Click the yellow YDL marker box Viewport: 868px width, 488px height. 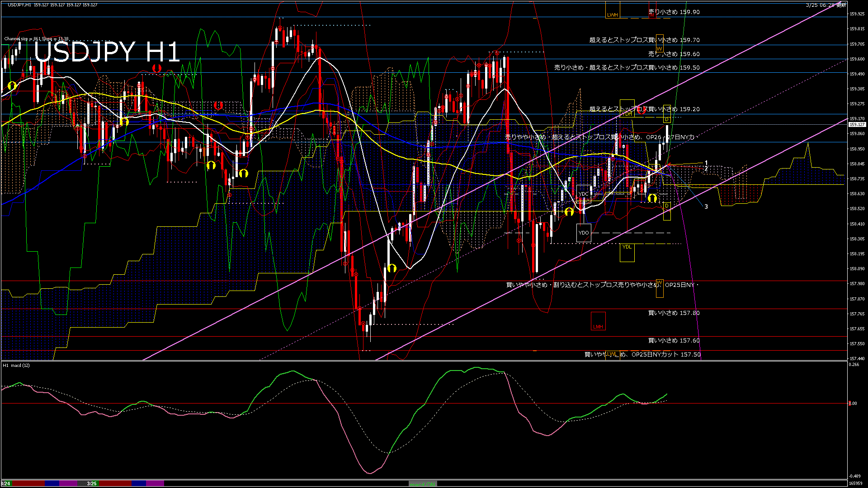[627, 252]
